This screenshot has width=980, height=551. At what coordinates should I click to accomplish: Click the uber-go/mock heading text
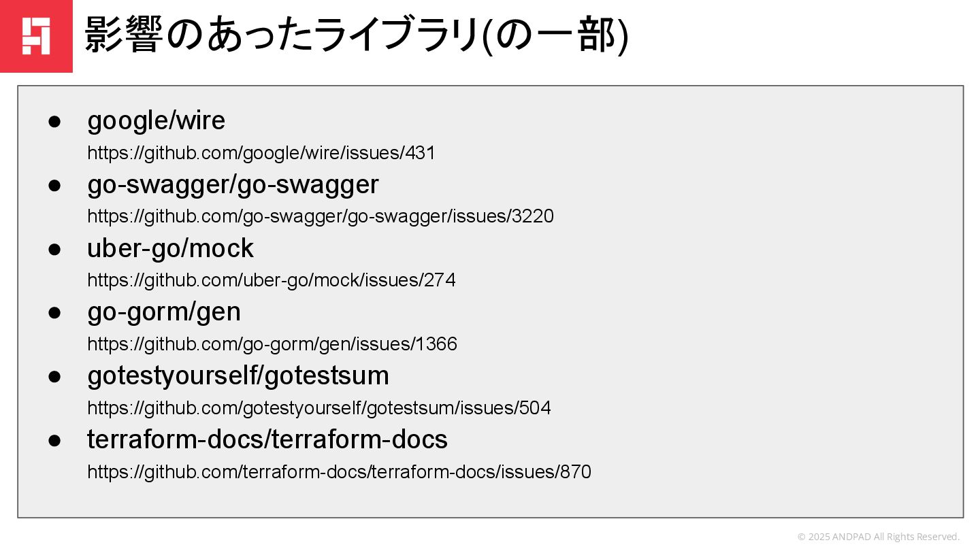click(170, 248)
